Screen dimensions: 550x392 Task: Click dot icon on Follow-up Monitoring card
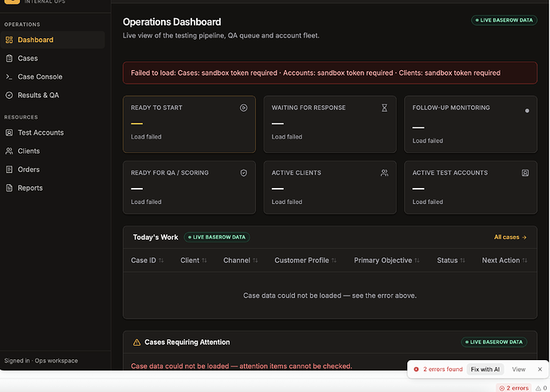(x=527, y=111)
